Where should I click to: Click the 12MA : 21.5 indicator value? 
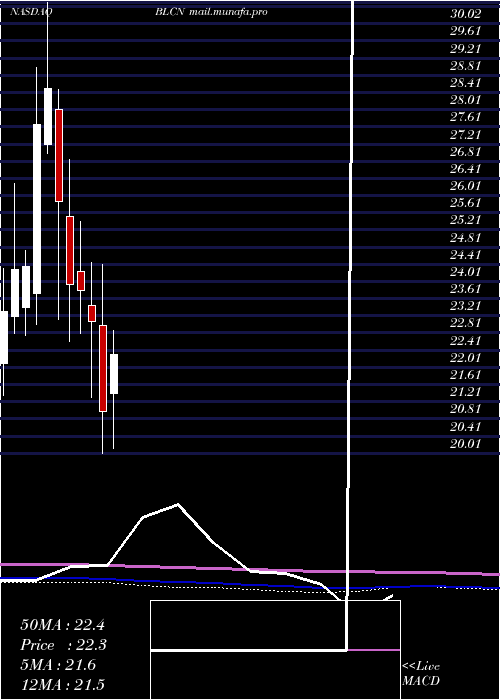click(62, 685)
